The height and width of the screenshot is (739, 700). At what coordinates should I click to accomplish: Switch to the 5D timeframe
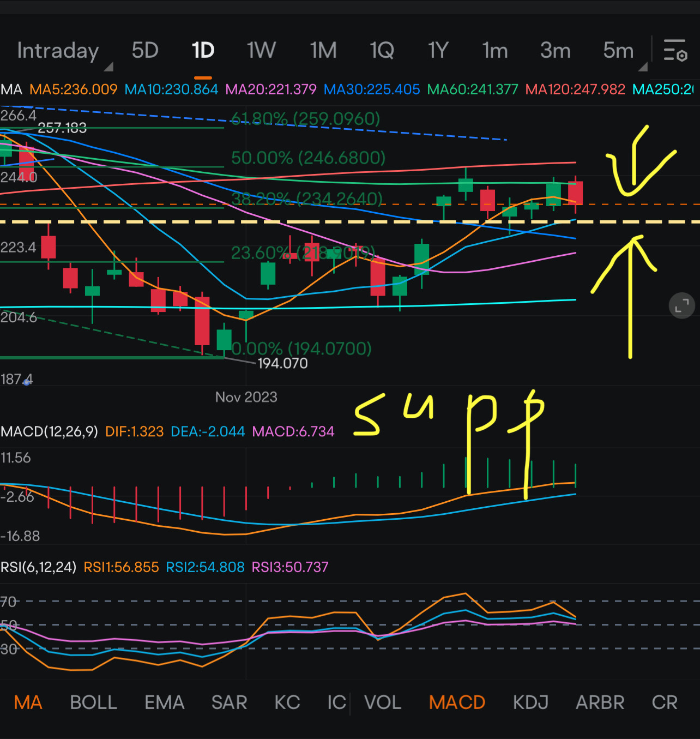[145, 51]
